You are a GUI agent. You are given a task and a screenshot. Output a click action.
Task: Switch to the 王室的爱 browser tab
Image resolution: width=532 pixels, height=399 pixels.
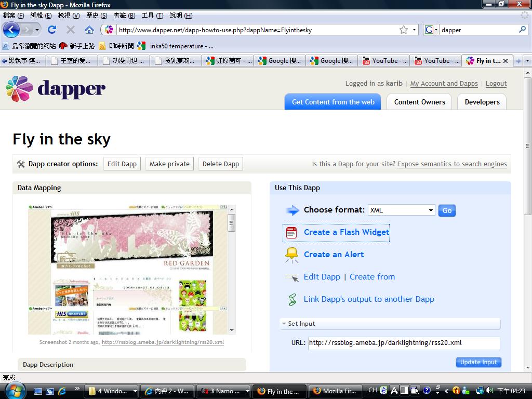pos(72,61)
